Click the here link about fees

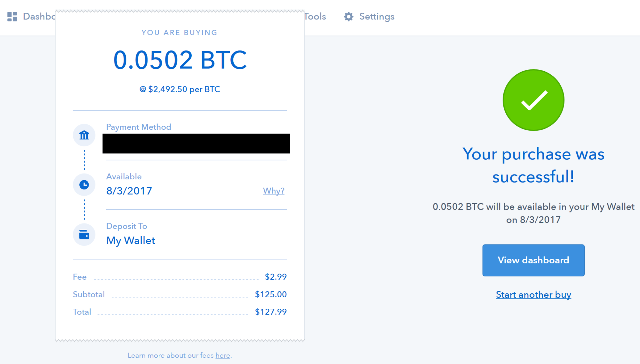point(223,355)
